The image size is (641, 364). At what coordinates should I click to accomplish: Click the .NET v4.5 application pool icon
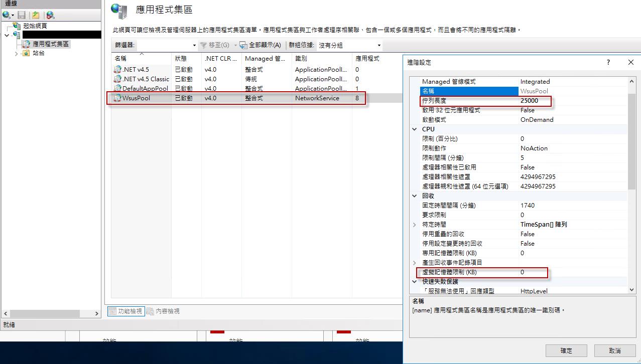(x=118, y=70)
